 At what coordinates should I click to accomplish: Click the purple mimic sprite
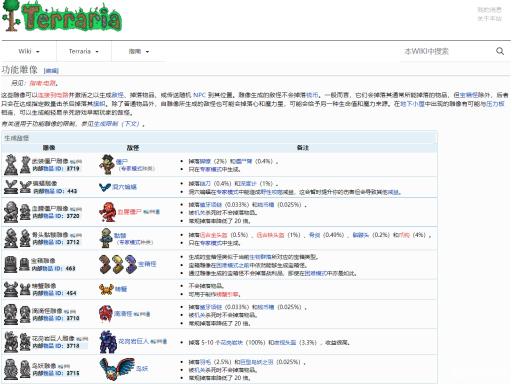pos(131,264)
